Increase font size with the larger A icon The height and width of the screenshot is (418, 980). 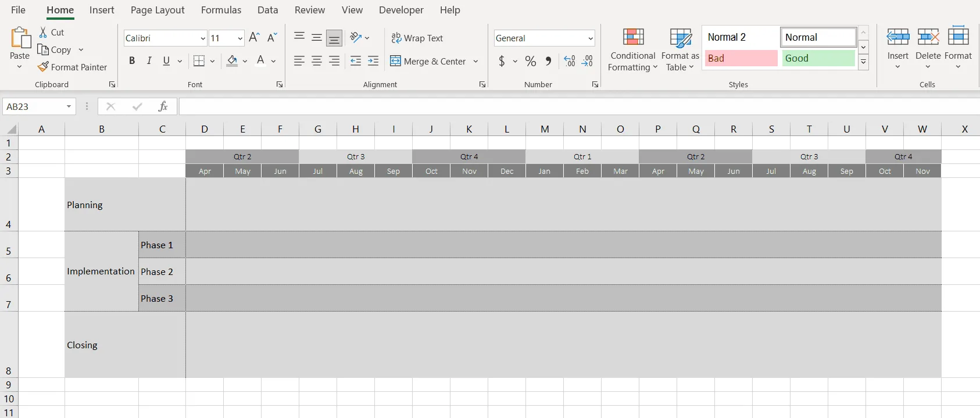[x=254, y=38]
